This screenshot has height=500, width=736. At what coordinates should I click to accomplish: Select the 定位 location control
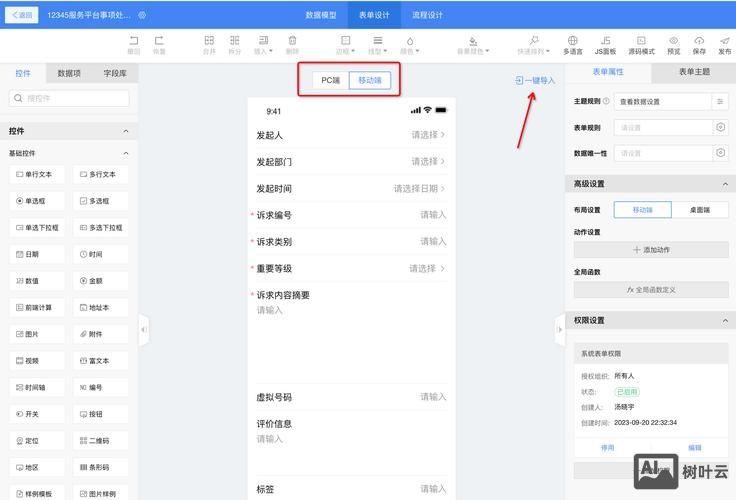(37, 440)
